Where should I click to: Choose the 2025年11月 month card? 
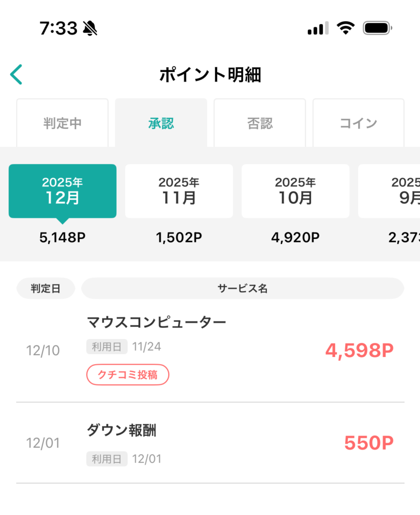(x=179, y=191)
